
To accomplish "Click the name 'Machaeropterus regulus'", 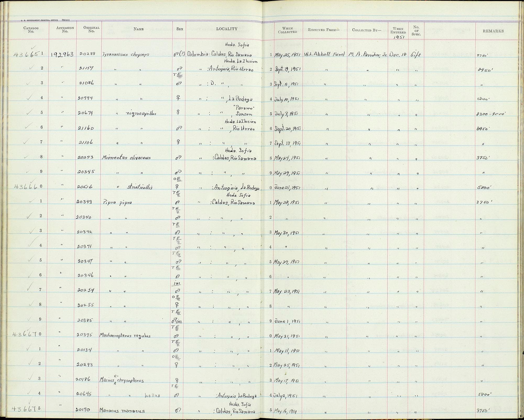I will pos(125,336).
